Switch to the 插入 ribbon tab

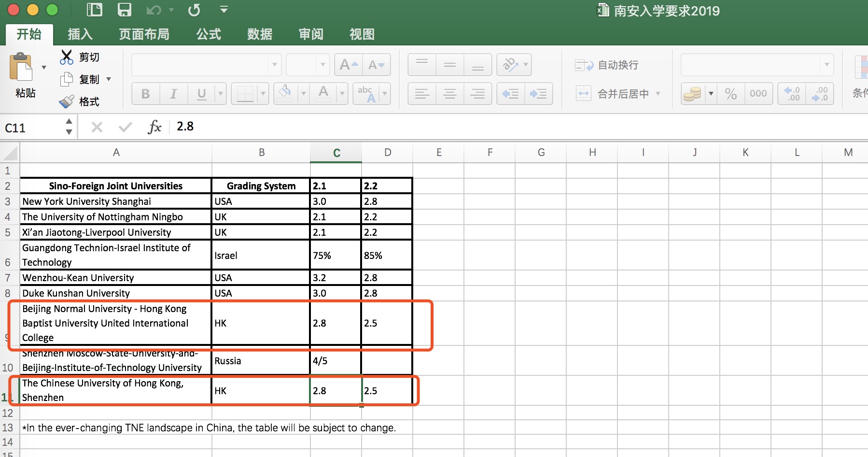pyautogui.click(x=80, y=34)
